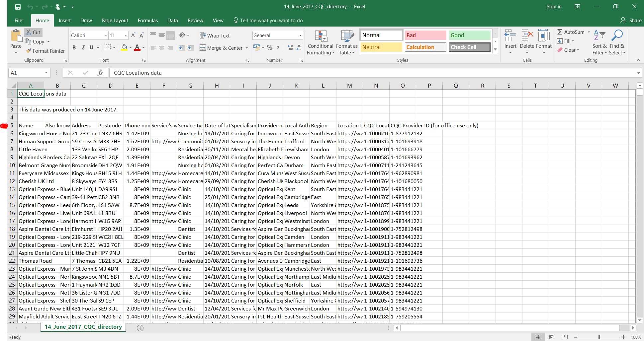Viewport: 644px width, 341px height.
Task: Open Conditional Formatting options
Action: coord(320,42)
